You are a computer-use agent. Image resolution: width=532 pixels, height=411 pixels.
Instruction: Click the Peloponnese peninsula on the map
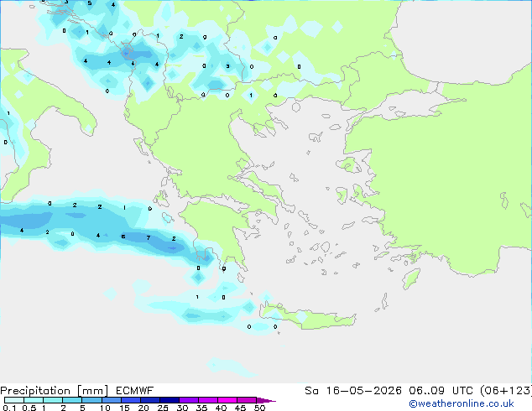pyautogui.click(x=217, y=231)
